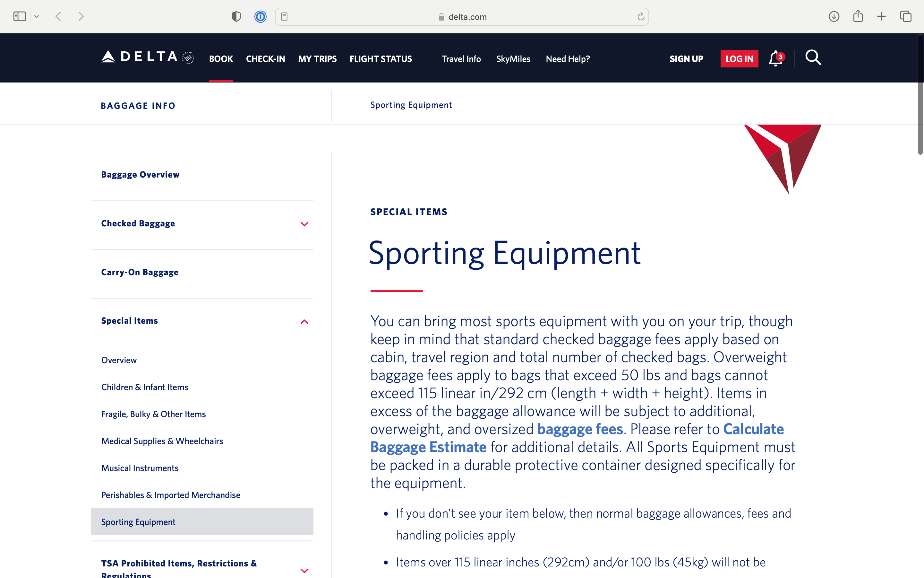The width and height of the screenshot is (924, 578).
Task: Click Special Items in the sidebar
Action: point(129,321)
